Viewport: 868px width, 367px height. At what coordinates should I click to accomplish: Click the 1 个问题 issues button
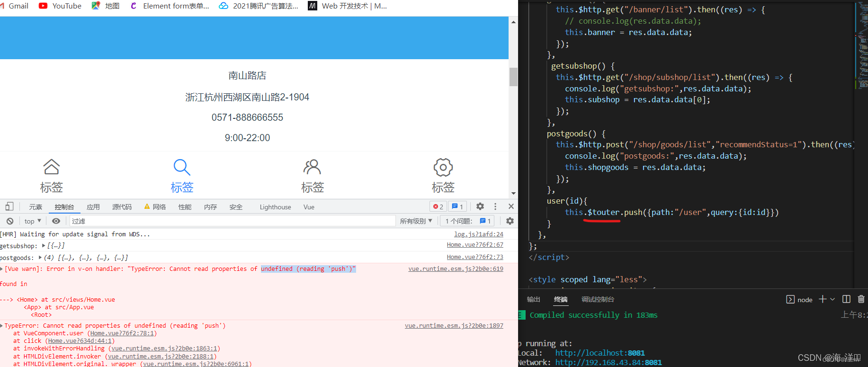pos(467,221)
